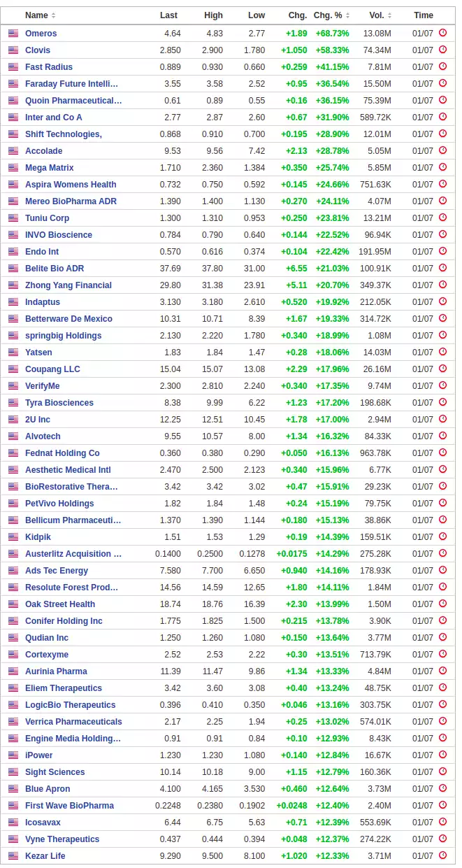Open Conifer Holding Inc link
462x868 pixels.
pyautogui.click(x=64, y=621)
